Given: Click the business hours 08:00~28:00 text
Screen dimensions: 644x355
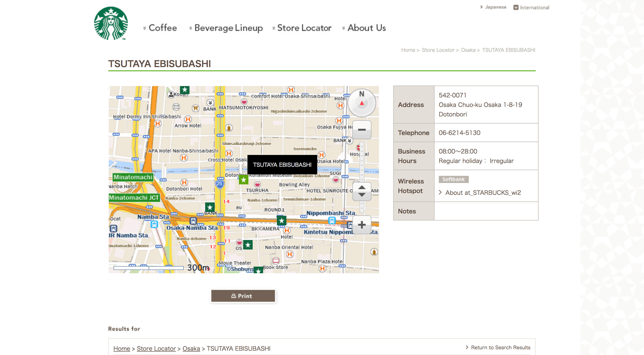Looking at the screenshot, I should 458,151.
